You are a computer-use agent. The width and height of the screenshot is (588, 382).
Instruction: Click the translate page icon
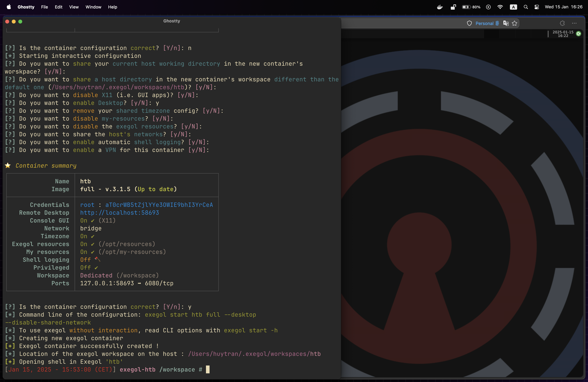coord(506,23)
